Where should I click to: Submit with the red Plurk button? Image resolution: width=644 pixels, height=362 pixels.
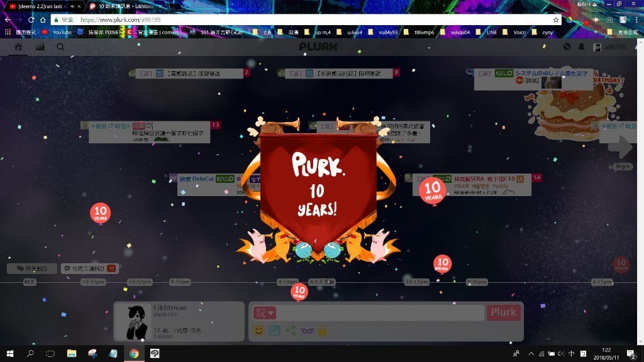point(504,312)
